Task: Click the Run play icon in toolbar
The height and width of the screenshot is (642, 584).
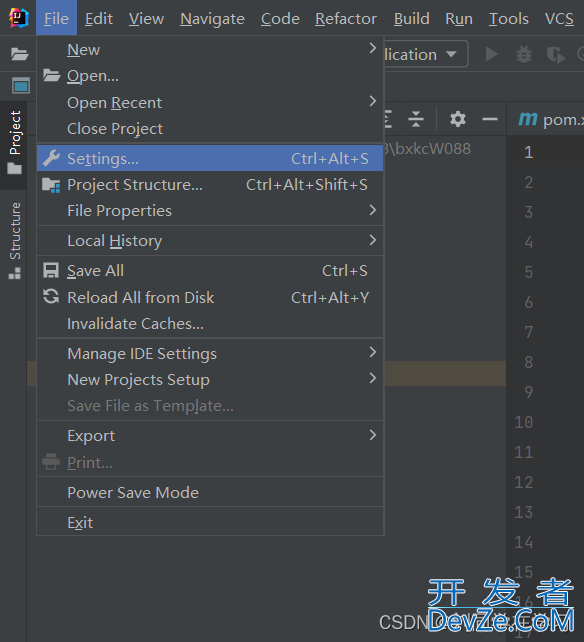Action: tap(491, 54)
